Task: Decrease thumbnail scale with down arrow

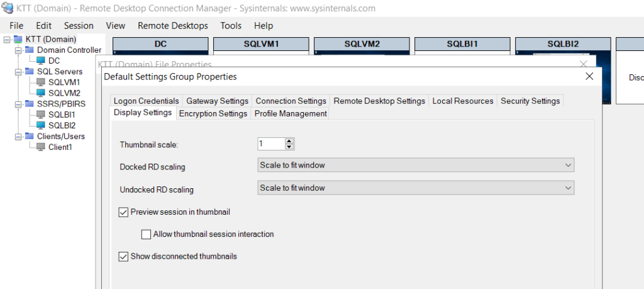Action: coord(289,146)
